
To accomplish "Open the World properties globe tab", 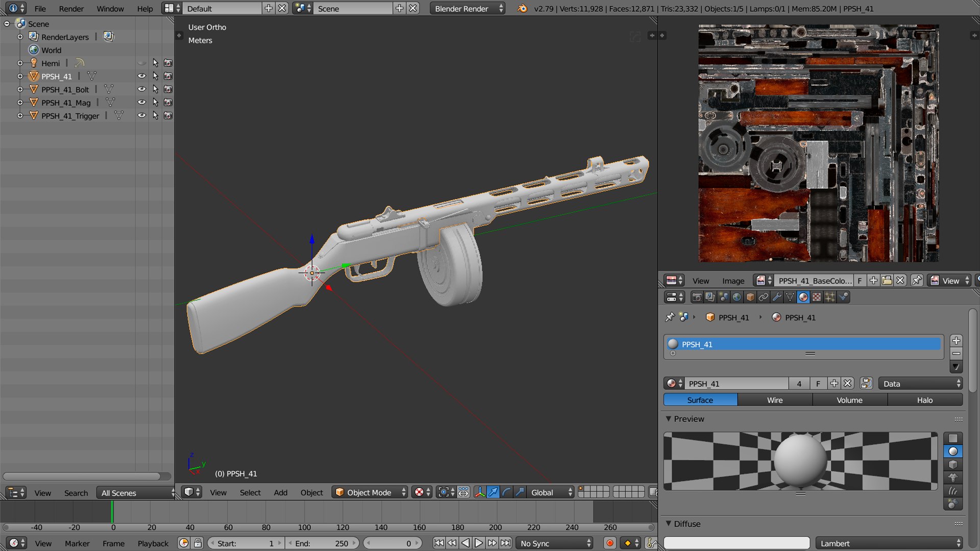I will click(737, 297).
